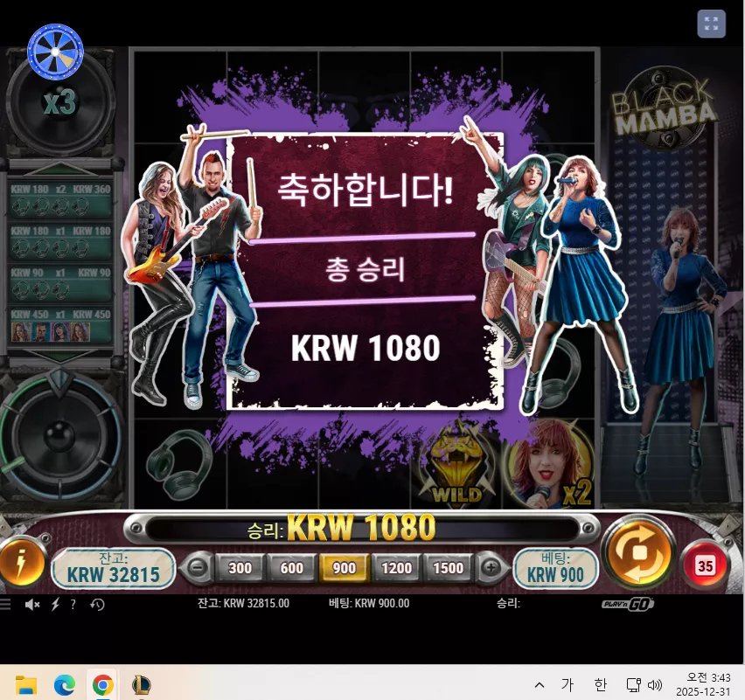Open File Explorer from taskbar

click(26, 685)
